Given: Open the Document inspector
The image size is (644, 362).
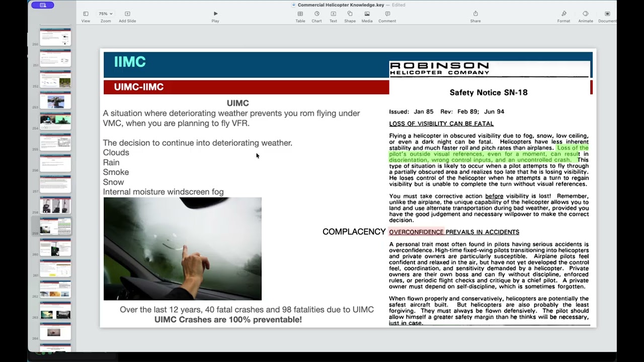Looking at the screenshot, I should [x=607, y=17].
